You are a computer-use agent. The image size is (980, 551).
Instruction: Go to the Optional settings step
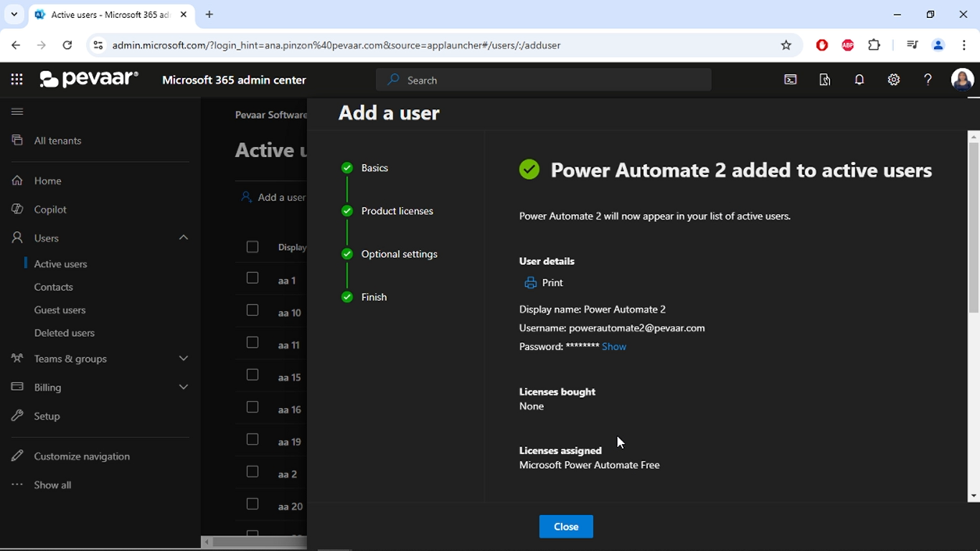click(x=400, y=254)
